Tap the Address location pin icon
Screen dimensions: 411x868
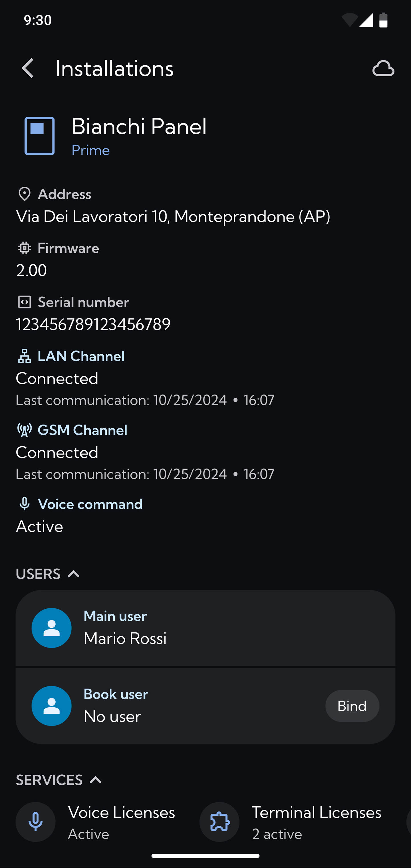coord(24,194)
